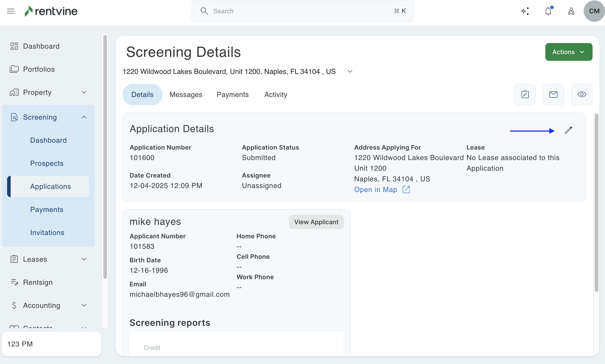Click the rocket icon in header
The width and height of the screenshot is (605, 364).
pos(571,11)
